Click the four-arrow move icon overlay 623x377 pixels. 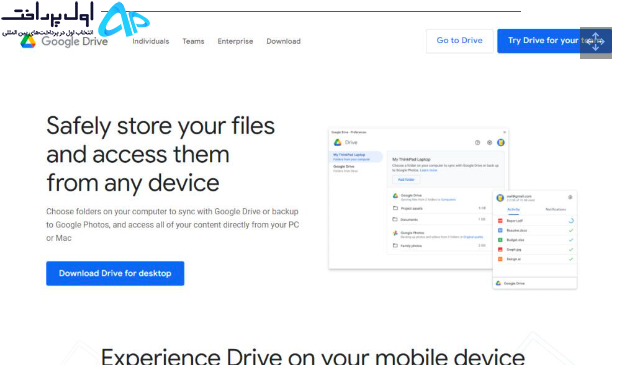click(596, 42)
